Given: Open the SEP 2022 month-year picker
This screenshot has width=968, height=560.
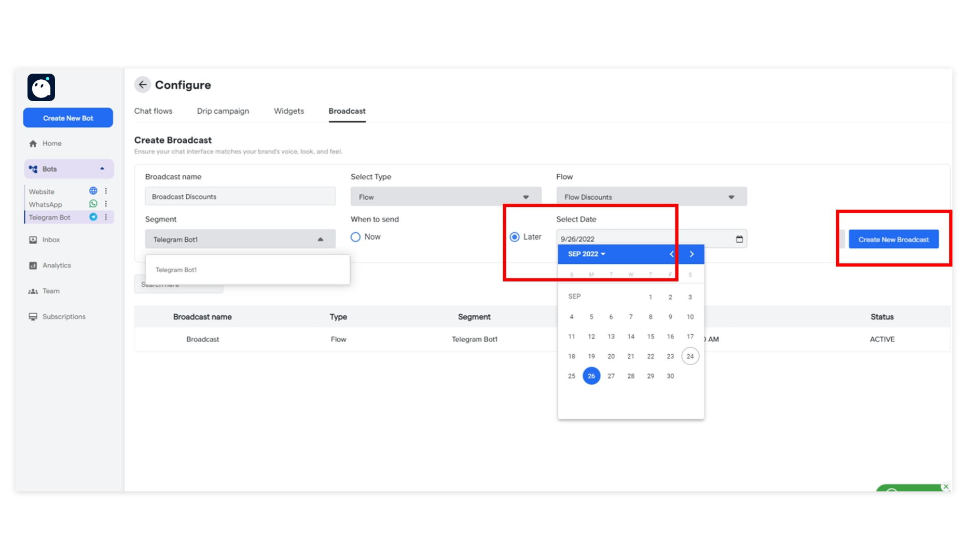Looking at the screenshot, I should (x=587, y=254).
